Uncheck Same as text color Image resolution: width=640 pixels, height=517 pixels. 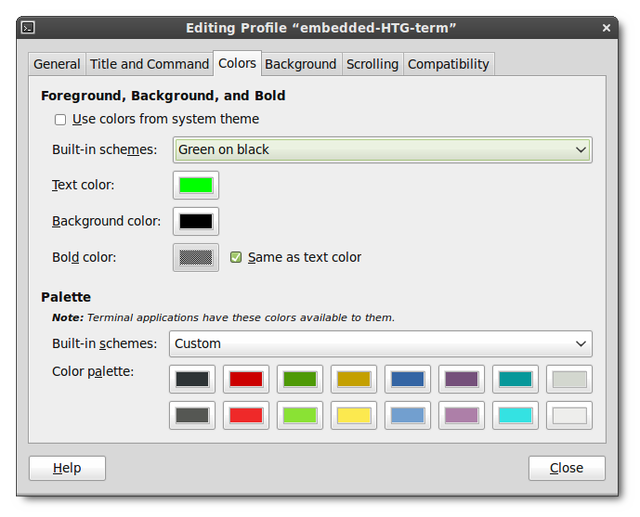click(x=236, y=257)
